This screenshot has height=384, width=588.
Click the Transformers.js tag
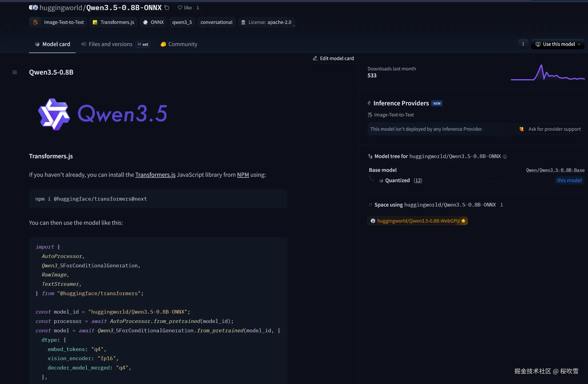coord(113,22)
